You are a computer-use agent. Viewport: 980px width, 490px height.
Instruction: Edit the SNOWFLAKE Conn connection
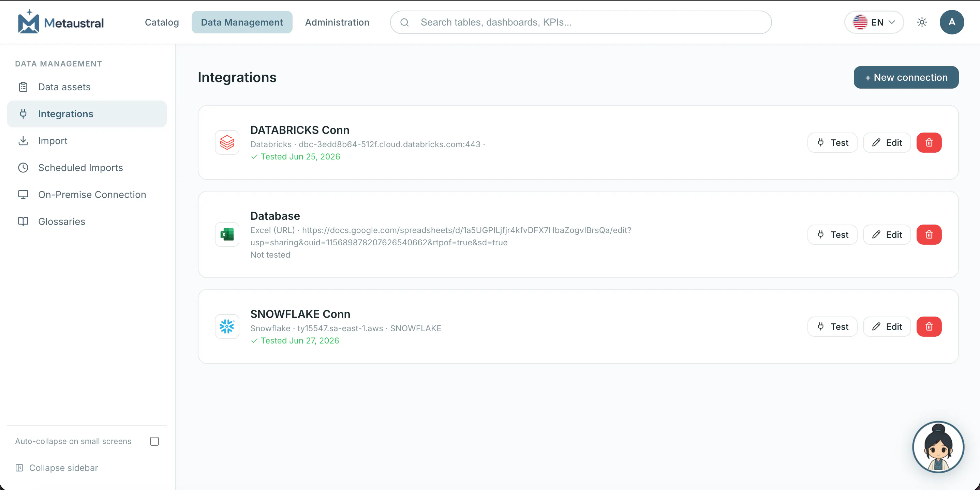(887, 326)
